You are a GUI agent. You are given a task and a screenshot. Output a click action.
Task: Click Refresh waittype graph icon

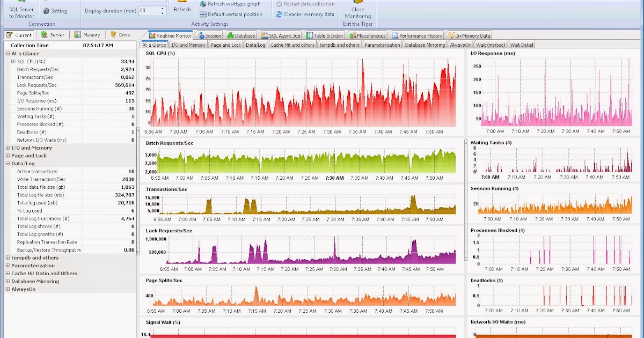click(x=203, y=4)
